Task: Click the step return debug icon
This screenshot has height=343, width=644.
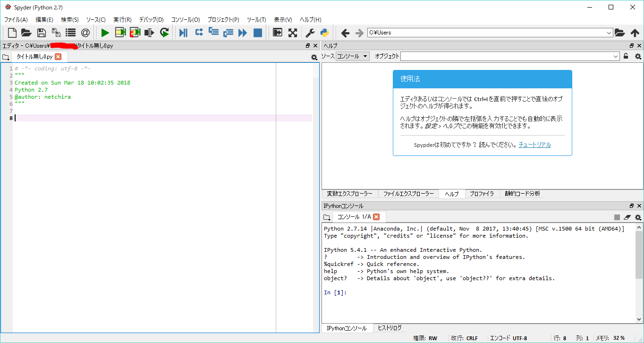Action: pos(228,33)
